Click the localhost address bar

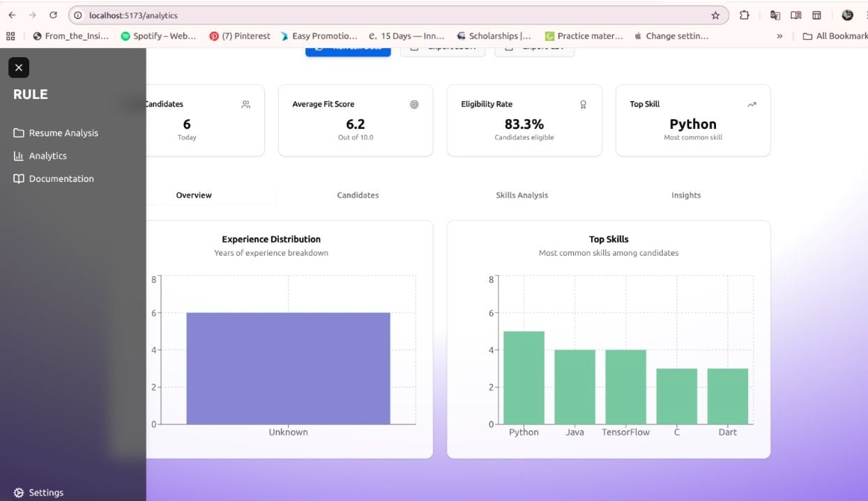(390, 15)
